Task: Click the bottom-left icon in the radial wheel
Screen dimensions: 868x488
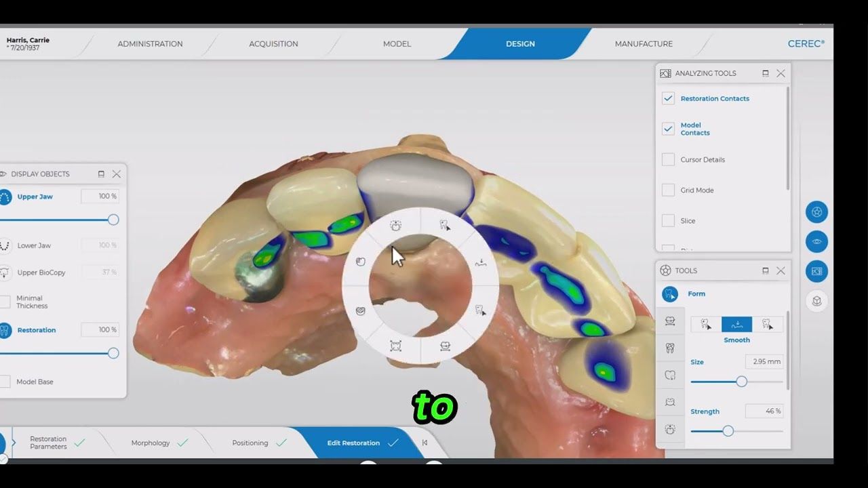Action: click(x=396, y=346)
